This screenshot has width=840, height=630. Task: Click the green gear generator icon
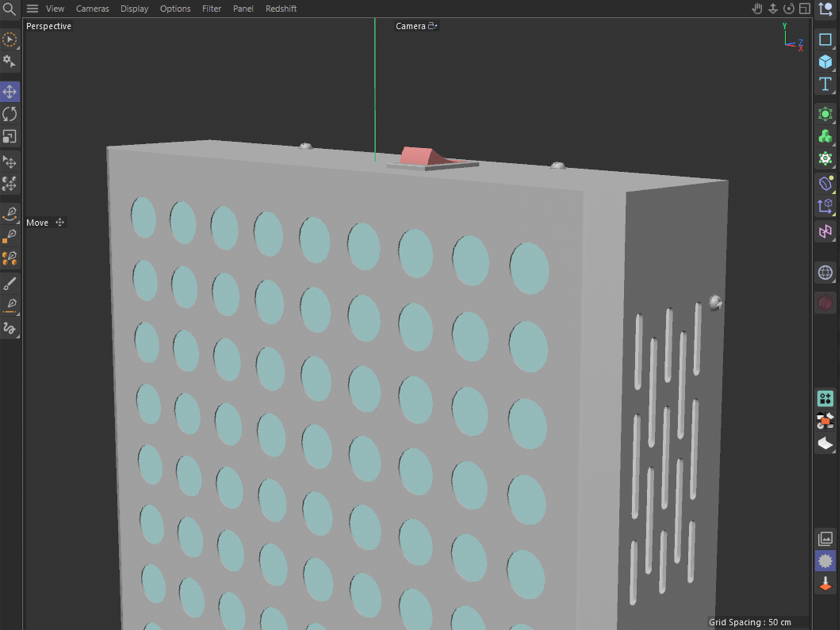click(825, 159)
